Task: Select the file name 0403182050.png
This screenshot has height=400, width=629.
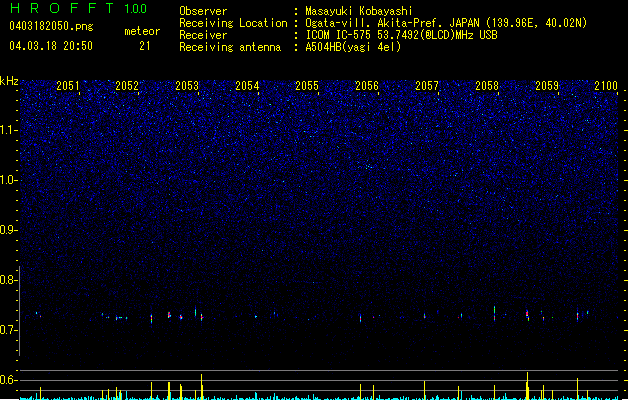Action: [x=51, y=27]
